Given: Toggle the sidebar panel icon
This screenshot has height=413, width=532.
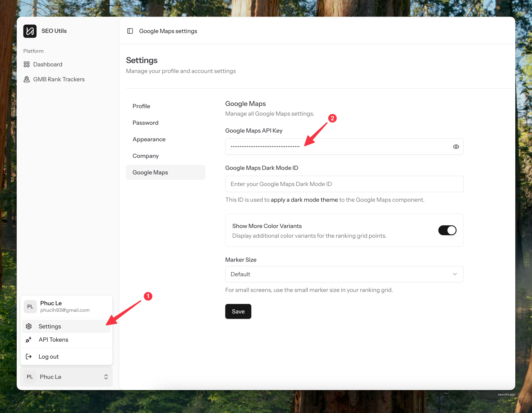Looking at the screenshot, I should click(x=130, y=31).
